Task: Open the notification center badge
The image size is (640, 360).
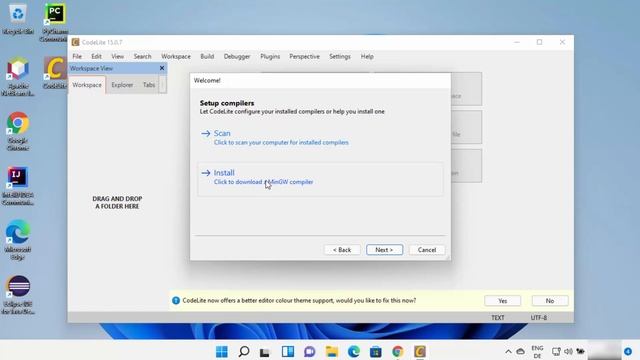Action: pyautogui.click(x=628, y=351)
